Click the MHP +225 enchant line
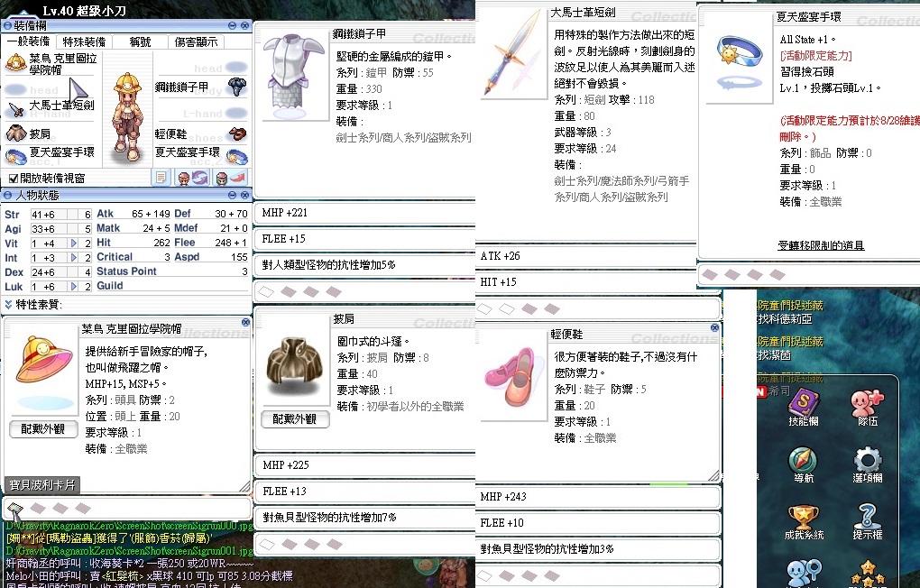 click(x=365, y=464)
